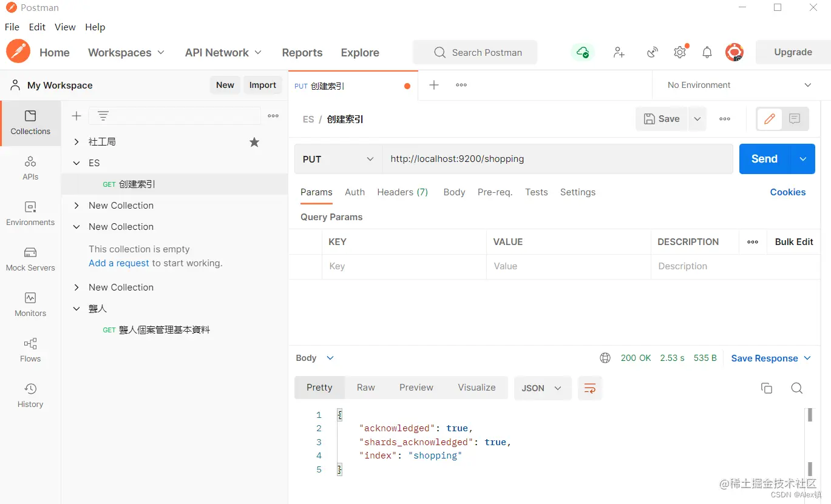831x504 pixels.
Task: Click the invite people icon
Action: click(x=619, y=52)
